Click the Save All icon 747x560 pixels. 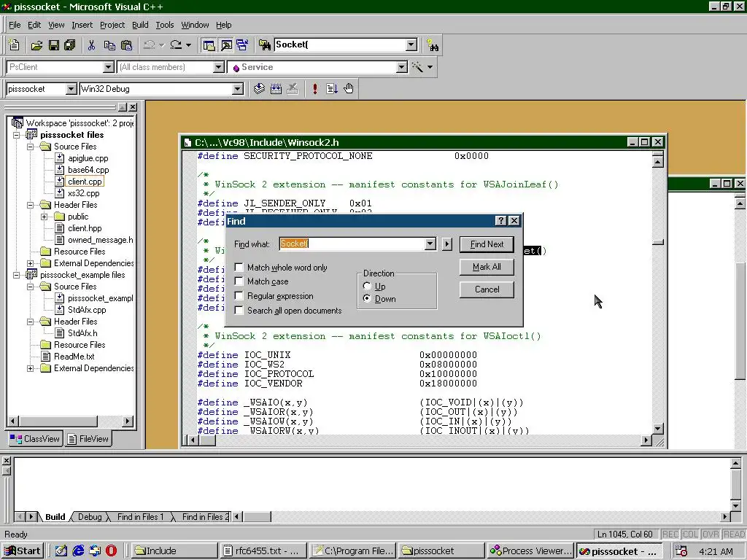pos(69,45)
